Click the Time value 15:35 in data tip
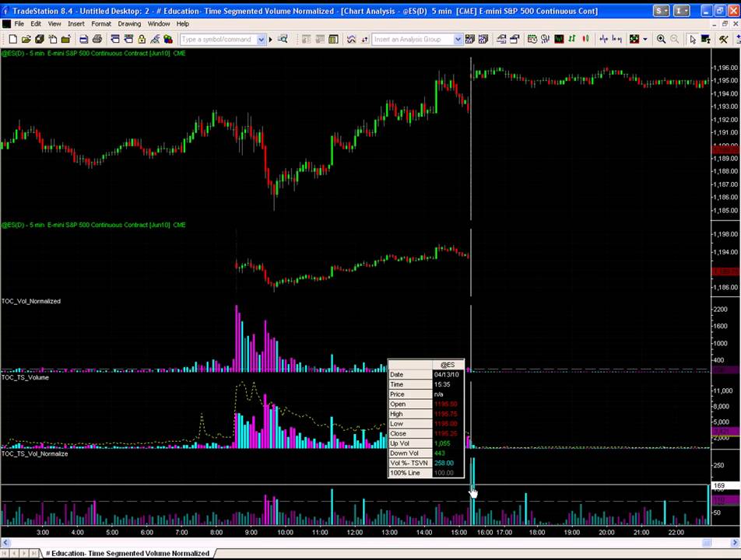This screenshot has height=560, width=741. tap(442, 384)
